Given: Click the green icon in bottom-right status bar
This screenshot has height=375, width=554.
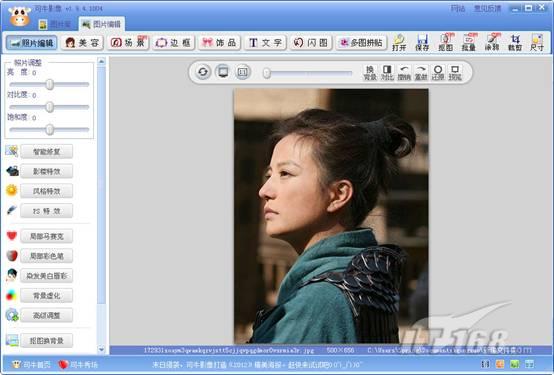Looking at the screenshot, I should tap(515, 364).
